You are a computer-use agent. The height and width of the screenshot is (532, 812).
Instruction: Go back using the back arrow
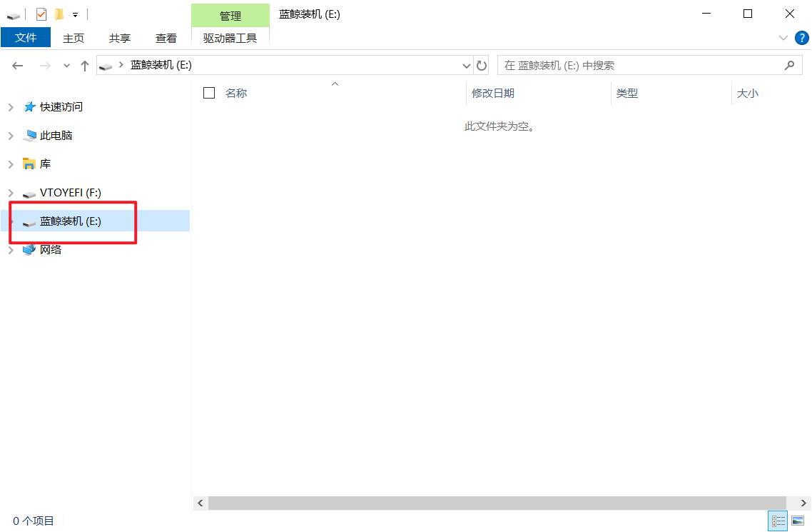18,66
